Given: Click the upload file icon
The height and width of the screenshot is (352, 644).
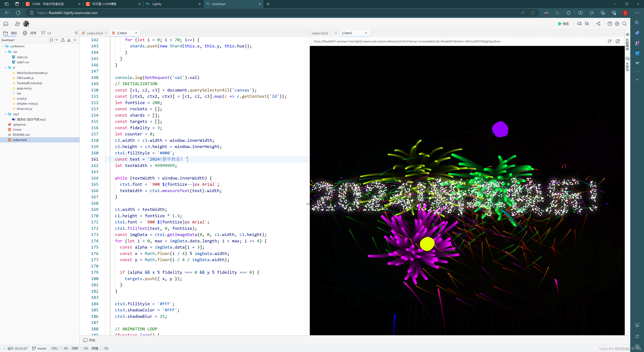Looking at the screenshot, I should (x=63, y=40).
